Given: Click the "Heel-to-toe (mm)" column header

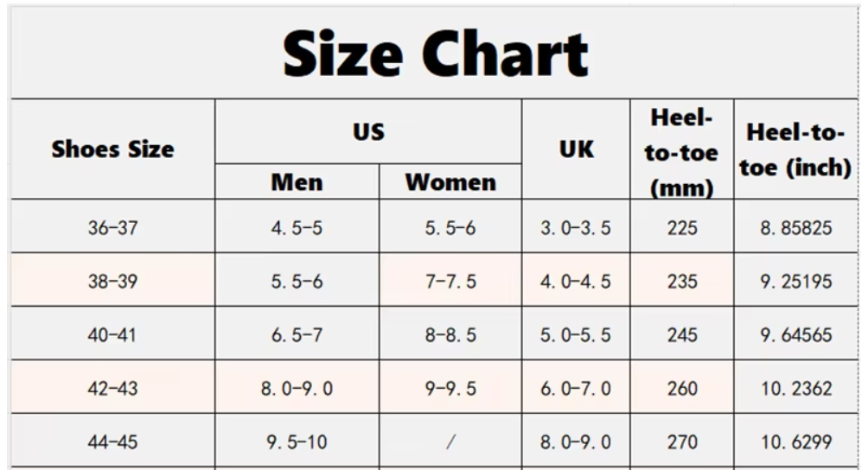Looking at the screenshot, I should [x=682, y=151].
